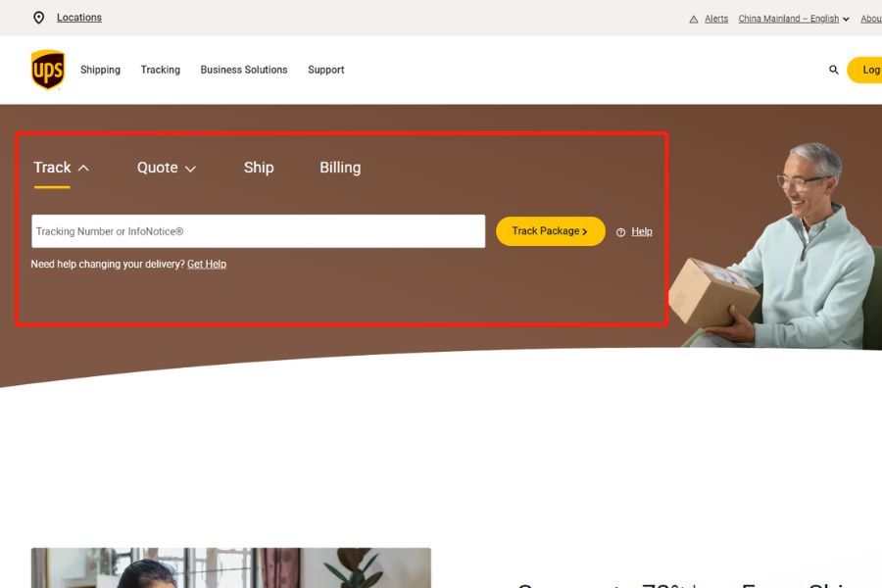Click the Tracking Number or InfoNotice field
The height and width of the screenshot is (588, 882).
click(x=258, y=231)
